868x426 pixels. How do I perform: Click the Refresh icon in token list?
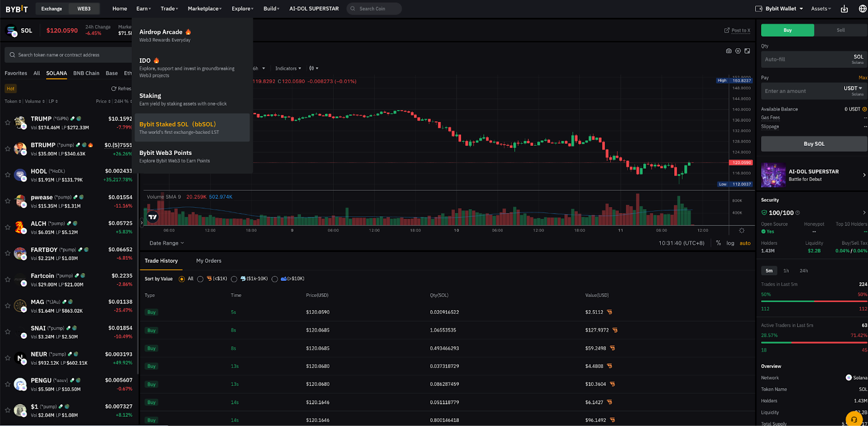(x=114, y=88)
